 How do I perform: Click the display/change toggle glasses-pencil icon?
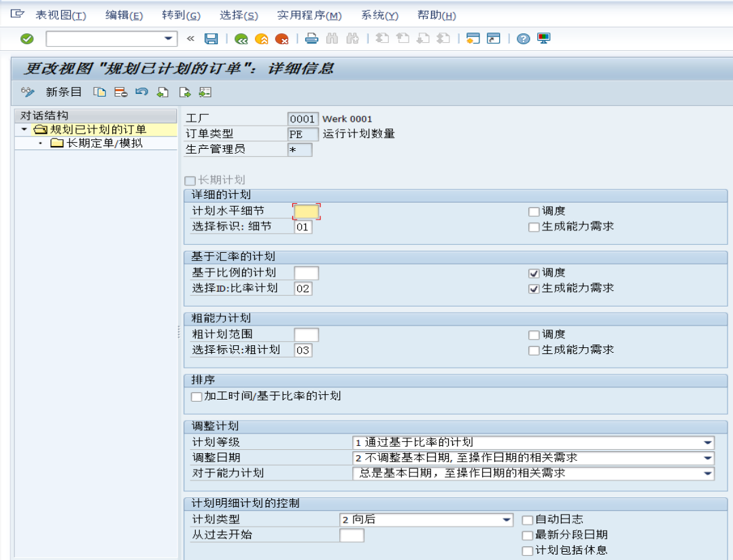click(x=28, y=92)
